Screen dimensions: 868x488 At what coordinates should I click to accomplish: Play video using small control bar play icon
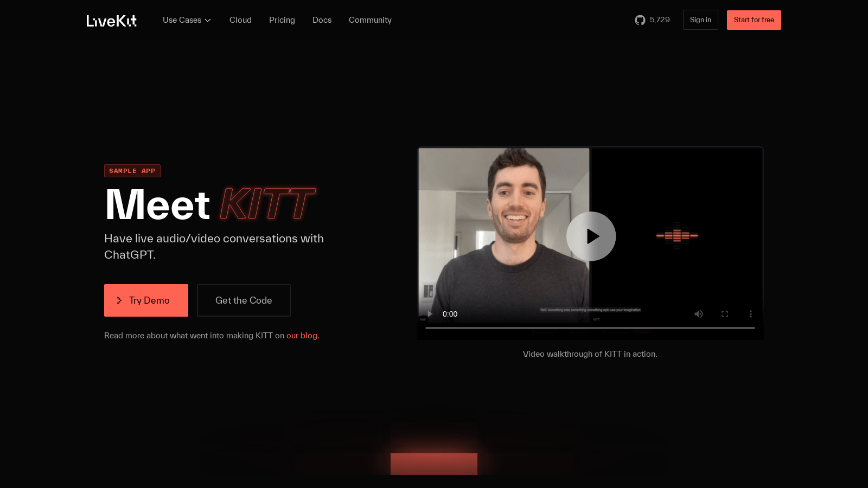430,314
